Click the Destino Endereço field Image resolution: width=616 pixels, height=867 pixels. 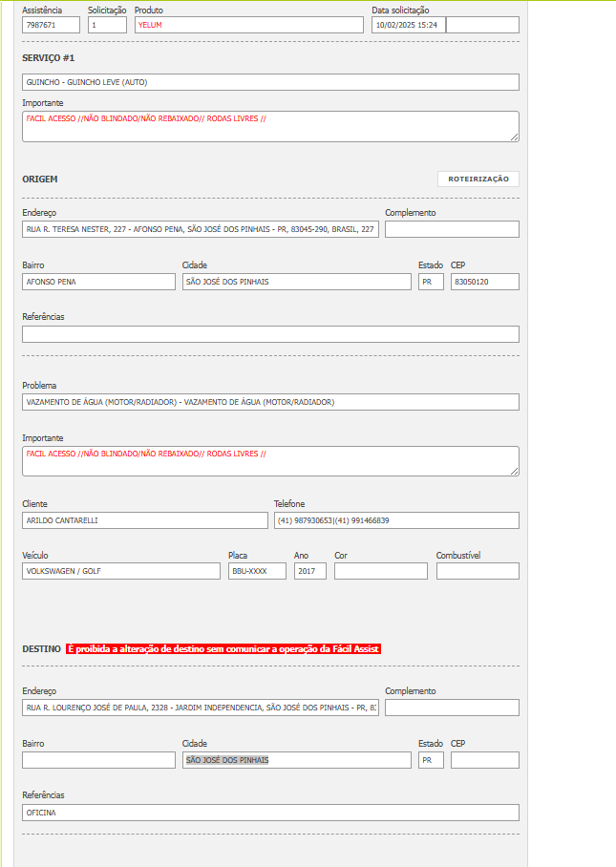[201, 708]
